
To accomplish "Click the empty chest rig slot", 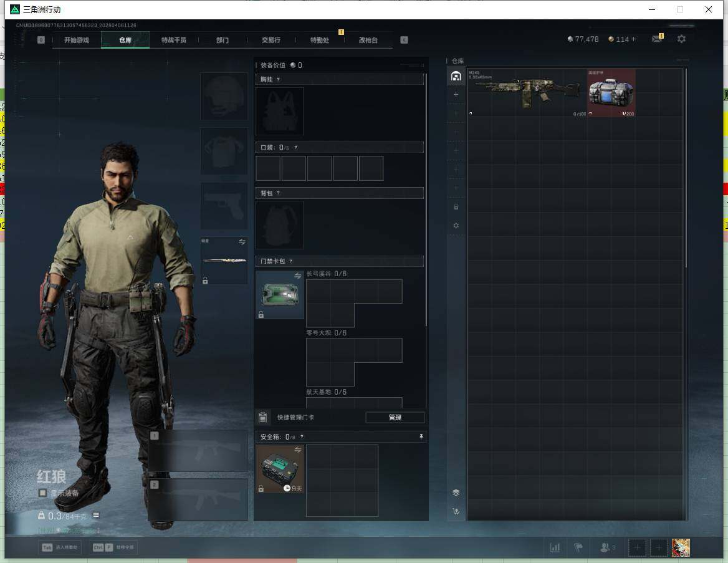I will coord(280,111).
